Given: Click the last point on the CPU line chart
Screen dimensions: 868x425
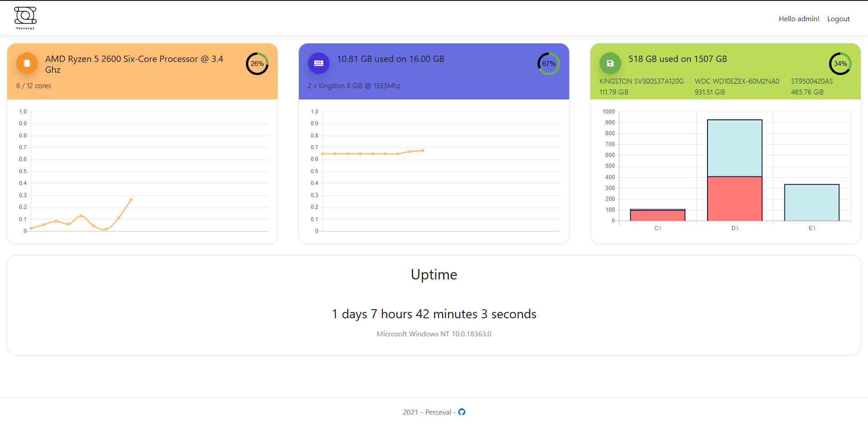Looking at the screenshot, I should [131, 200].
